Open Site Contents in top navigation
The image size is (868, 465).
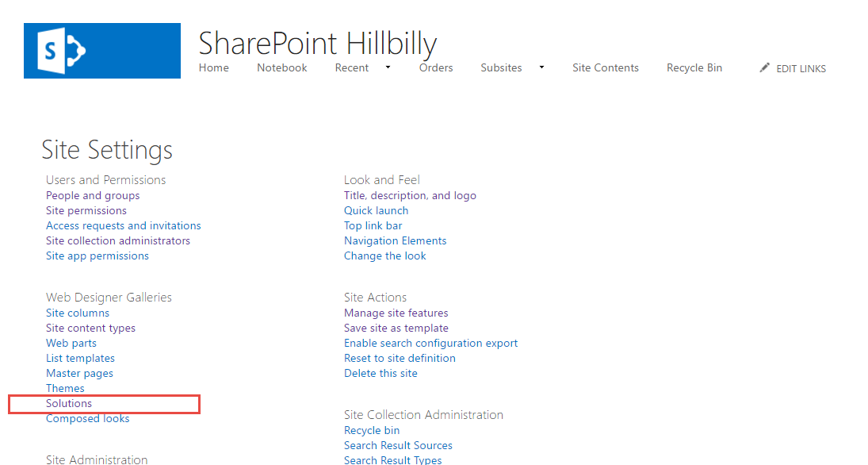click(606, 67)
